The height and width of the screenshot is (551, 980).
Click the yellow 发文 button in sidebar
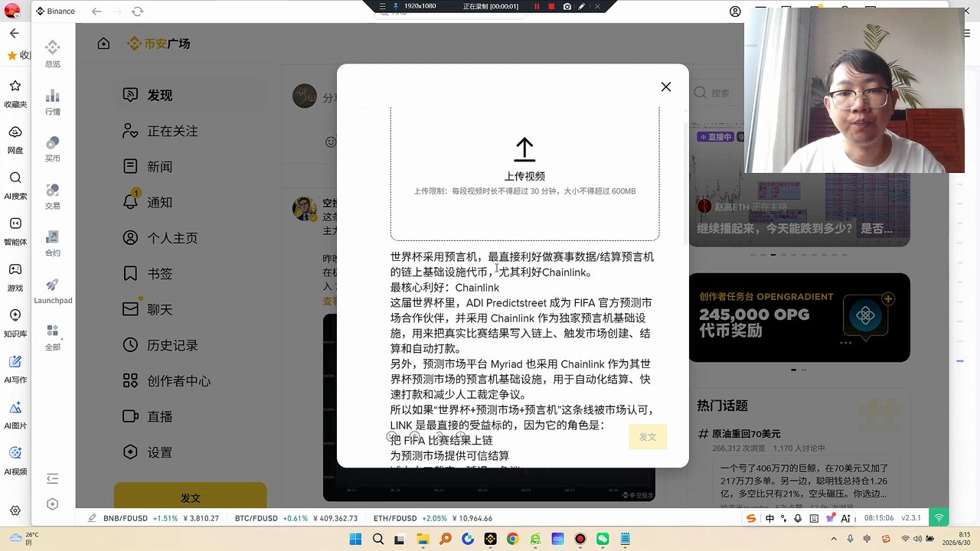(191, 497)
